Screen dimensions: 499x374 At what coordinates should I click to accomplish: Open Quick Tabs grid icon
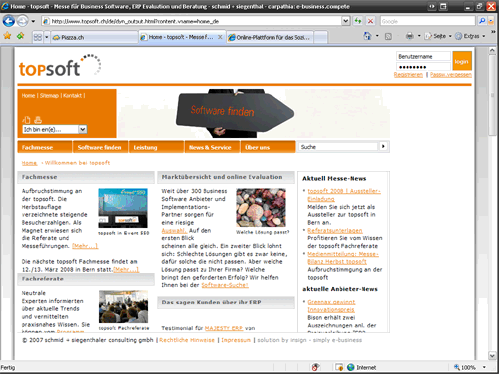(38, 37)
